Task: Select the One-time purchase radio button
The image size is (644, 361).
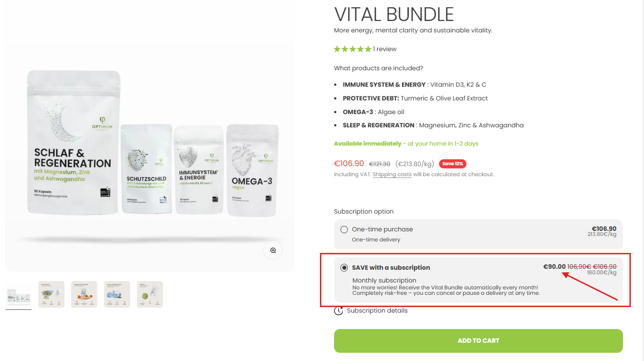Action: point(344,230)
